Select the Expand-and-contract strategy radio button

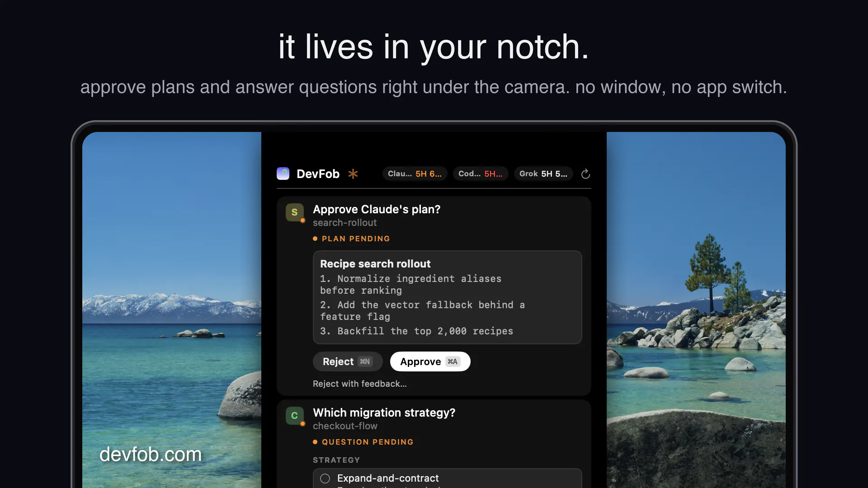[325, 479]
